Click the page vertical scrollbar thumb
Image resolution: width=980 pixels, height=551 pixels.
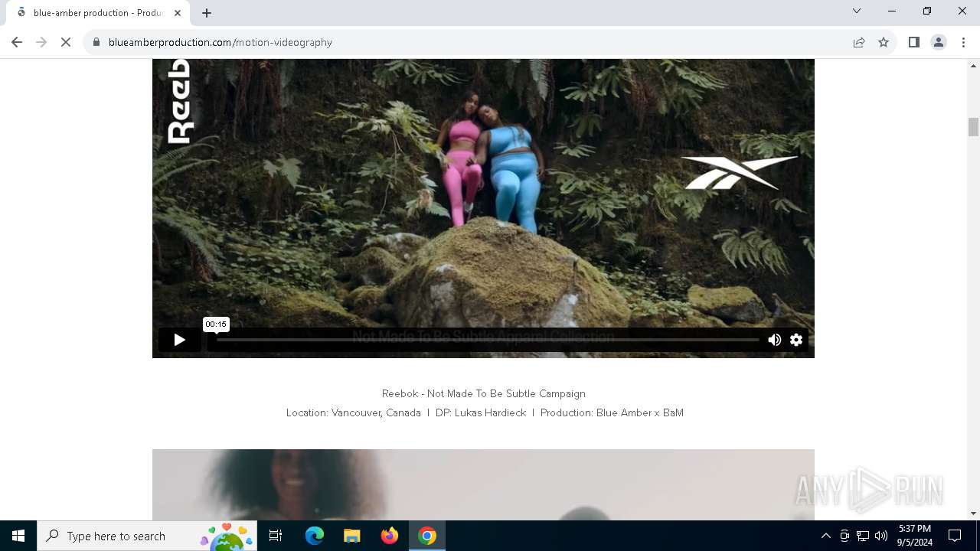pos(973,126)
